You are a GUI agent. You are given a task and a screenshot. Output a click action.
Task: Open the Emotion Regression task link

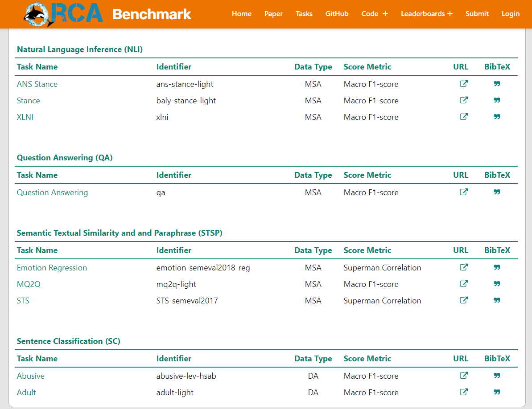[52, 268]
